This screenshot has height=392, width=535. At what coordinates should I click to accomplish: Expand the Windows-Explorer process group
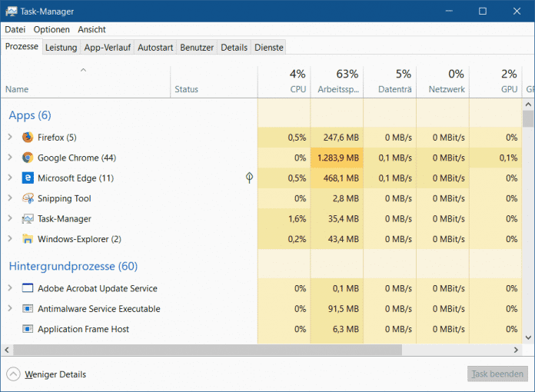tap(10, 239)
